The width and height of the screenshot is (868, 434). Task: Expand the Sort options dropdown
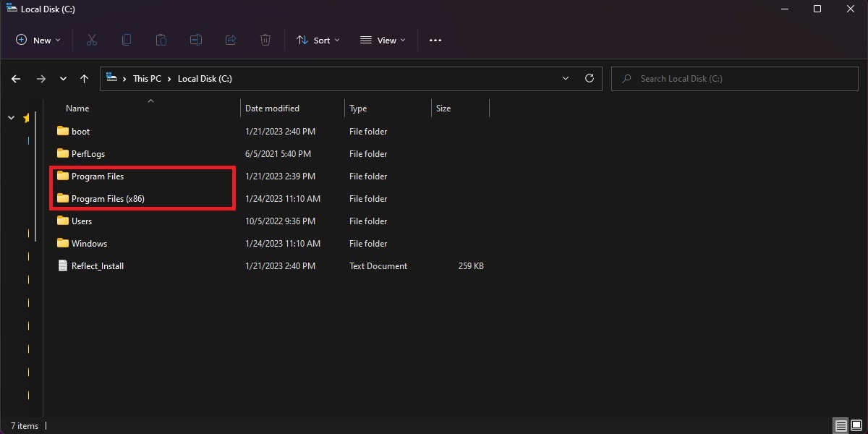point(318,40)
